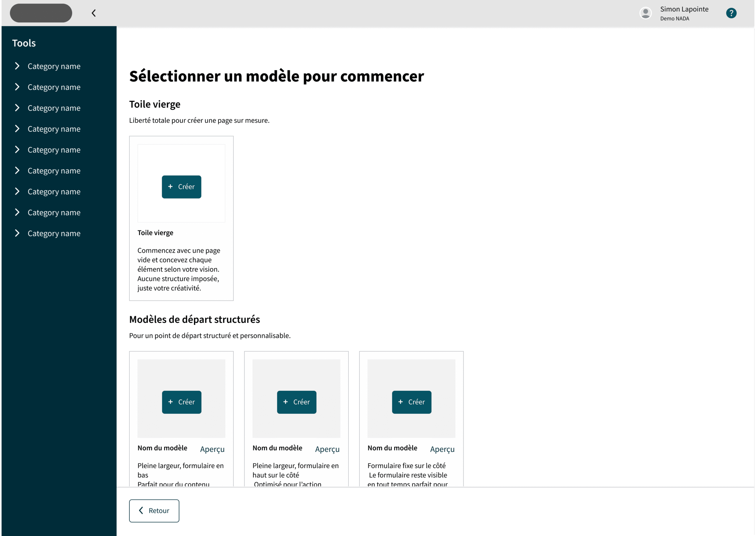Open the user profile avatar icon
Viewport: 756px width, 536px height.
point(645,13)
